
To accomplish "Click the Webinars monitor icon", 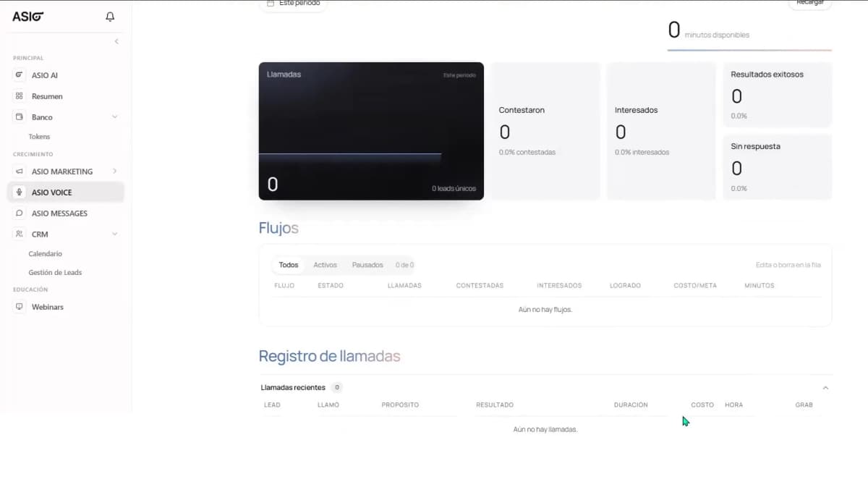I will 20,307.
